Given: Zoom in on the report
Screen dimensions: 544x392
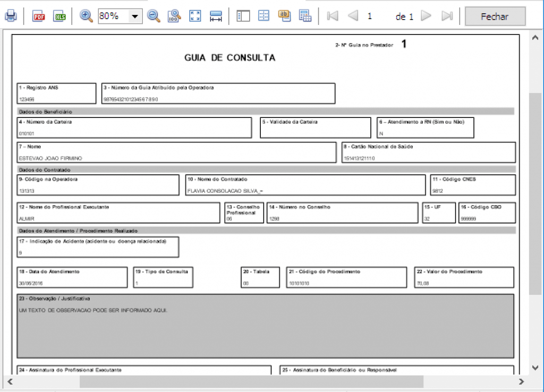Looking at the screenshot, I should click(x=86, y=16).
